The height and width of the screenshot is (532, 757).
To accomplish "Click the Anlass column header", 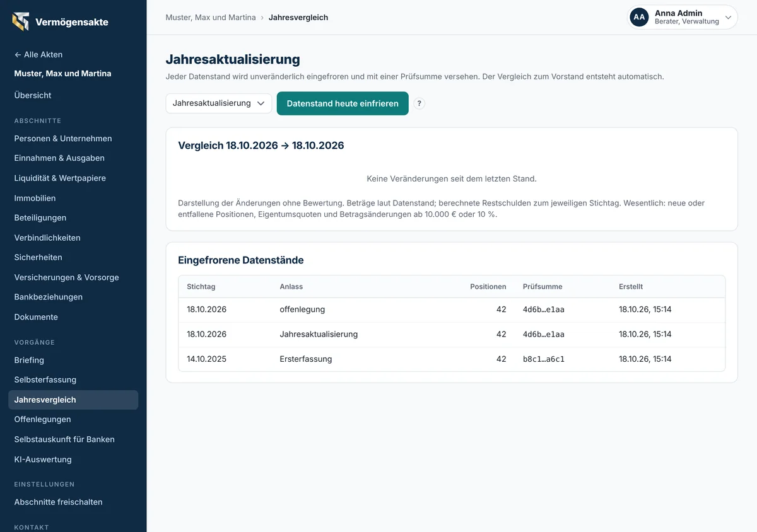I will (291, 286).
